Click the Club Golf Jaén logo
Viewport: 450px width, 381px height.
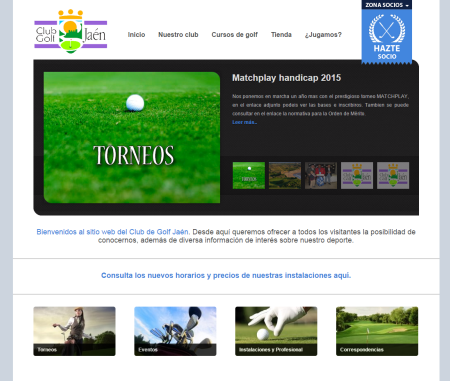click(70, 31)
